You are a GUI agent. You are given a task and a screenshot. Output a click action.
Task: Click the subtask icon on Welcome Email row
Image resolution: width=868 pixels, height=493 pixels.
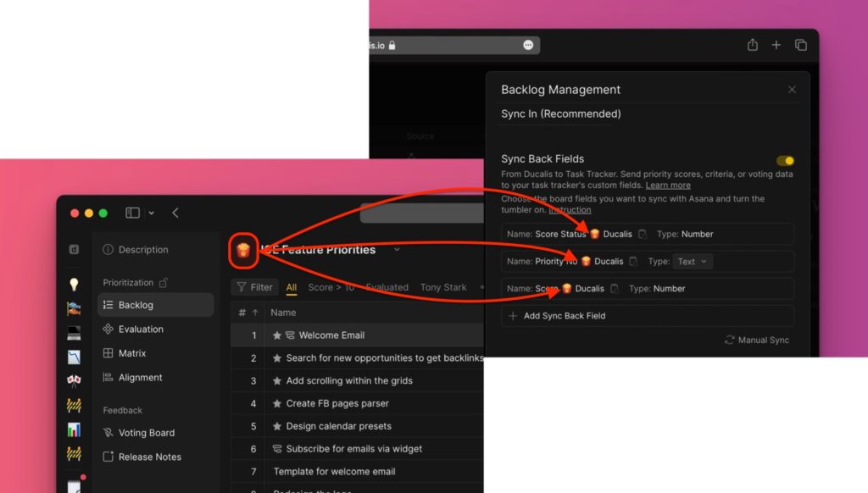(290, 335)
